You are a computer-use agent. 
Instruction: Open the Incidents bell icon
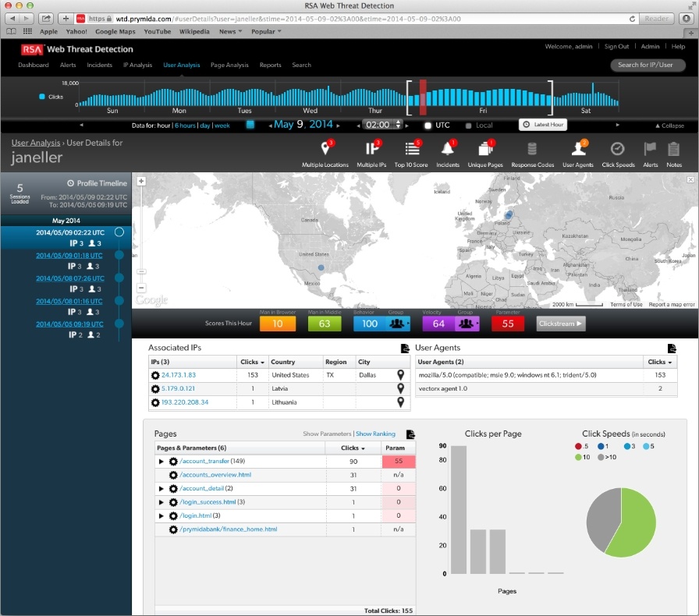click(x=448, y=148)
